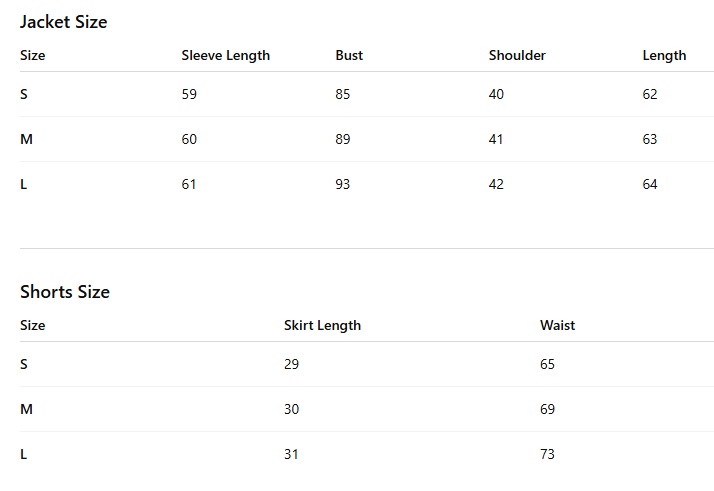Select the Sleeve Length column header
The image size is (714, 491).
225,56
